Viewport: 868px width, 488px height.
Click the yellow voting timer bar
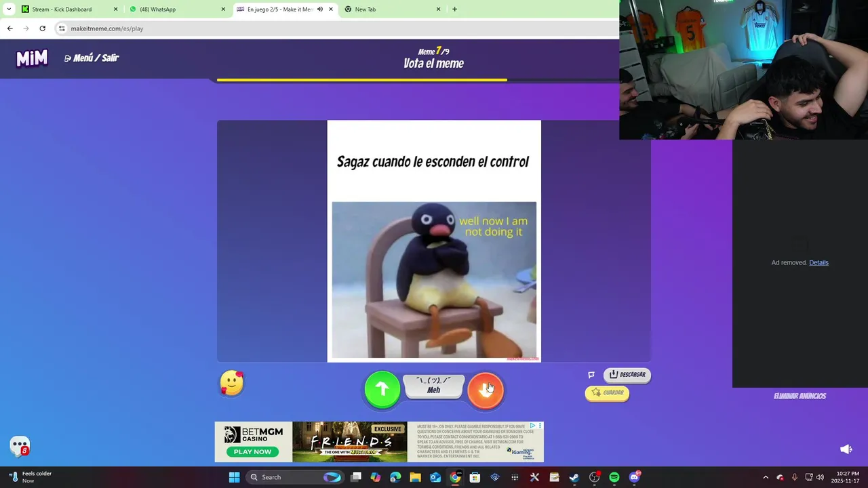point(361,80)
